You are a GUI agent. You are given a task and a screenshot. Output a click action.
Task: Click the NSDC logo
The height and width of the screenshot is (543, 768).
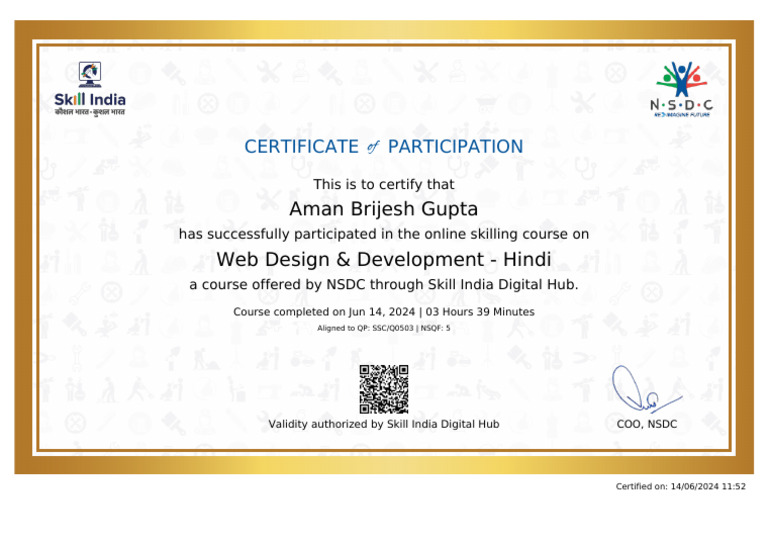[x=681, y=89]
